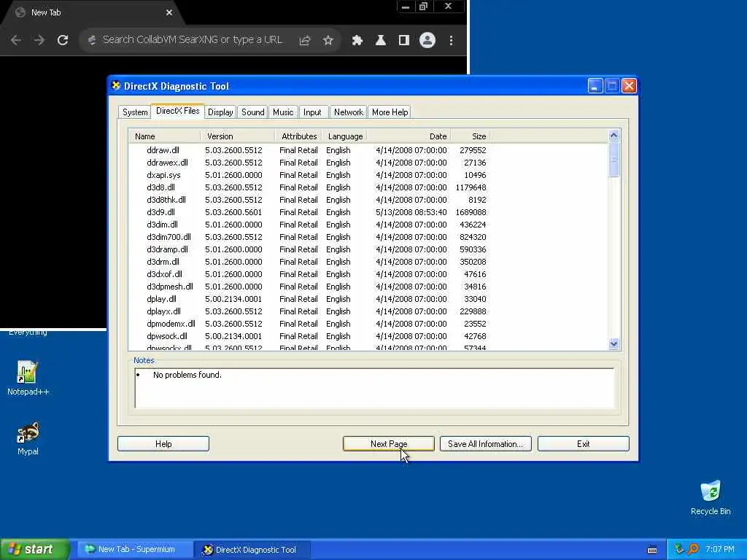747x560 pixels.
Task: Click the Language column header
Action: [x=345, y=136]
